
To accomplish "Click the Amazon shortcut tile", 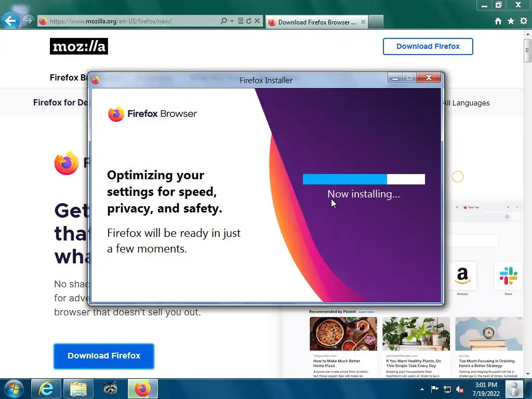I will 462,276.
